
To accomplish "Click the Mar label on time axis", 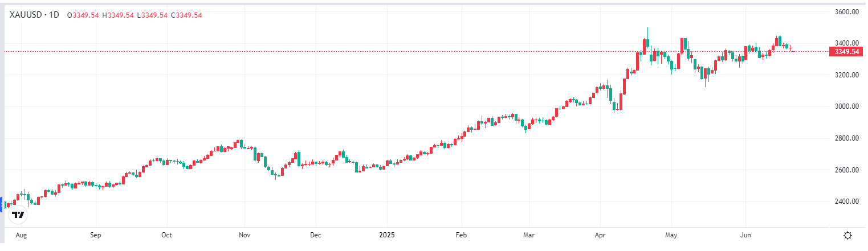I will [x=529, y=235].
